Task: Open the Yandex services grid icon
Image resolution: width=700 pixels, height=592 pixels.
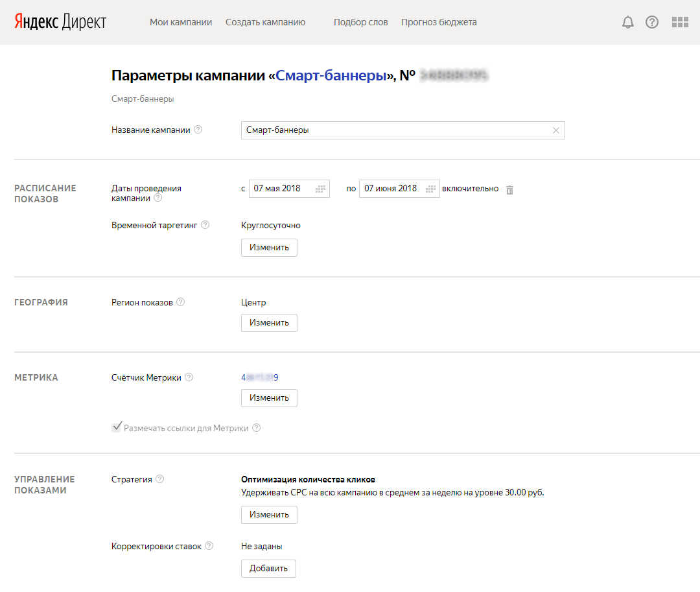Action: [x=680, y=23]
